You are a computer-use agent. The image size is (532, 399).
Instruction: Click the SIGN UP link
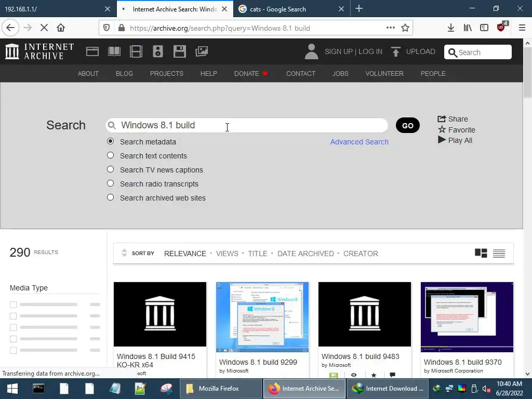tap(339, 51)
